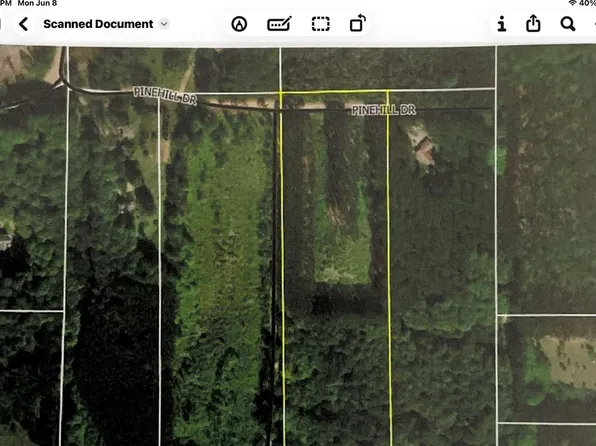Screen dimensions: 596x446
Task: Select the form fill text field tool
Action: (279, 24)
